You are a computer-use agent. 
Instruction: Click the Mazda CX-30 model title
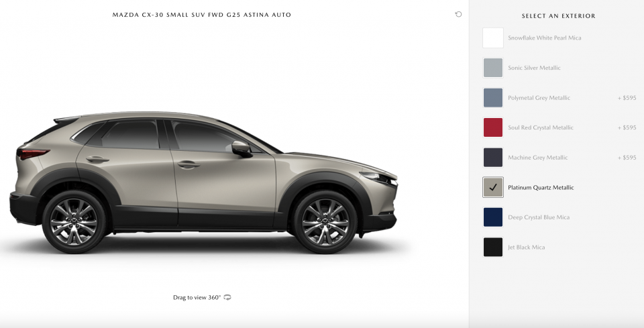[x=202, y=15]
